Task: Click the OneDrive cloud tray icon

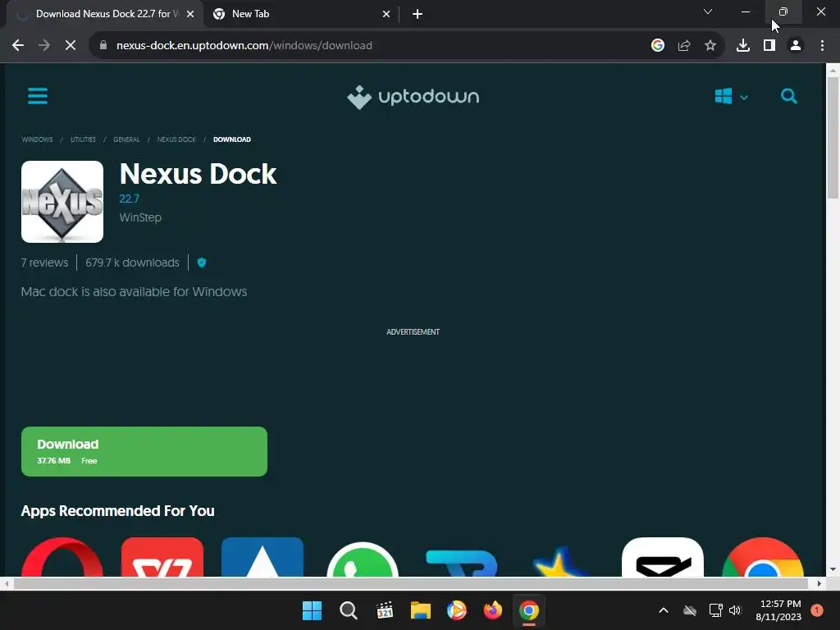Action: (x=690, y=610)
